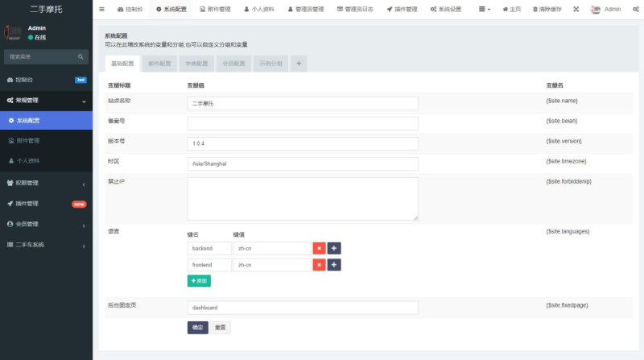Open 个人资料 in the sidebar
This screenshot has height=360, width=644.
(x=46, y=161)
